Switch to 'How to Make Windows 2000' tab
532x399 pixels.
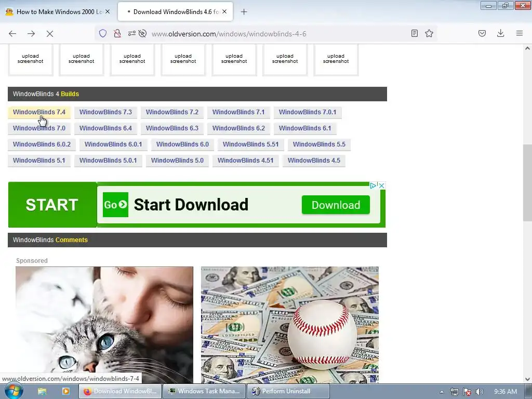coord(58,12)
